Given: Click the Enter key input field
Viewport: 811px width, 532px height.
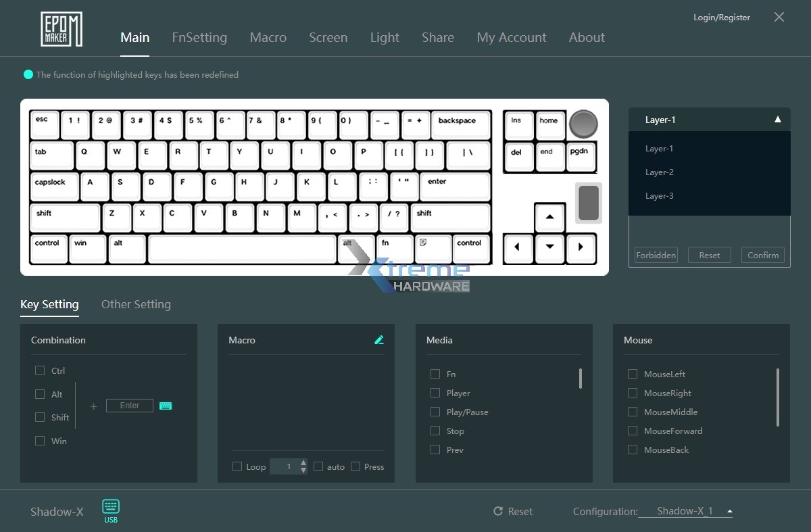Looking at the screenshot, I should click(x=130, y=406).
